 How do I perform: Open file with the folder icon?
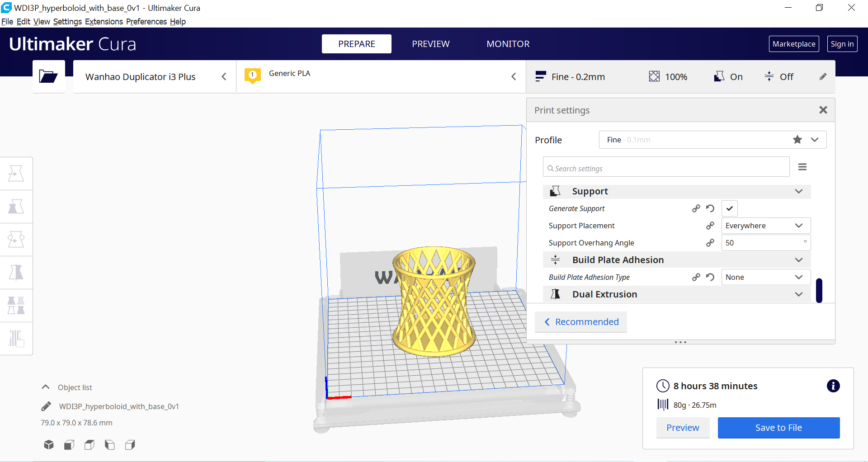point(48,76)
